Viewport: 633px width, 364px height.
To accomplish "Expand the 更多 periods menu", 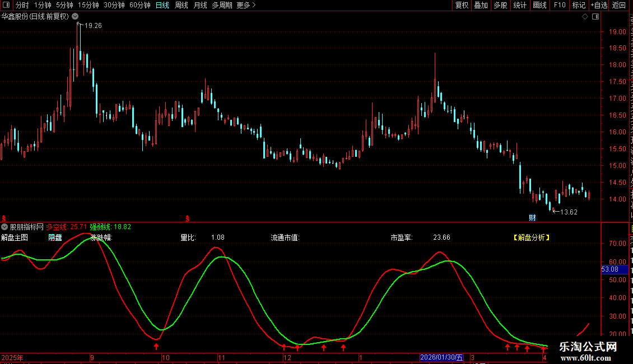I will pyautogui.click(x=246, y=5).
